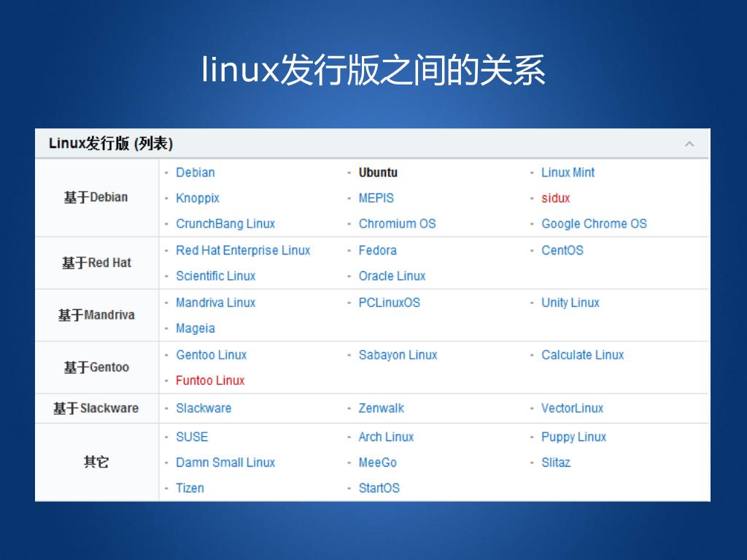The image size is (747, 560).
Task: Select the 基于Red Hat row header
Action: (x=97, y=262)
